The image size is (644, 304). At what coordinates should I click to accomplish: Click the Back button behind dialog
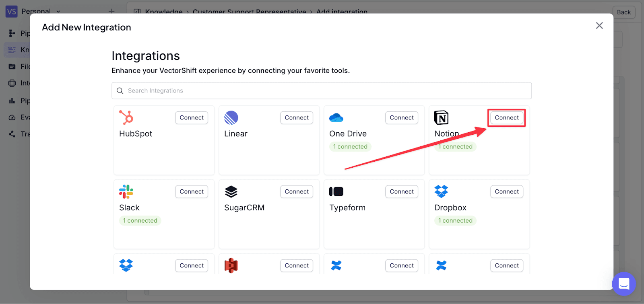point(624,12)
